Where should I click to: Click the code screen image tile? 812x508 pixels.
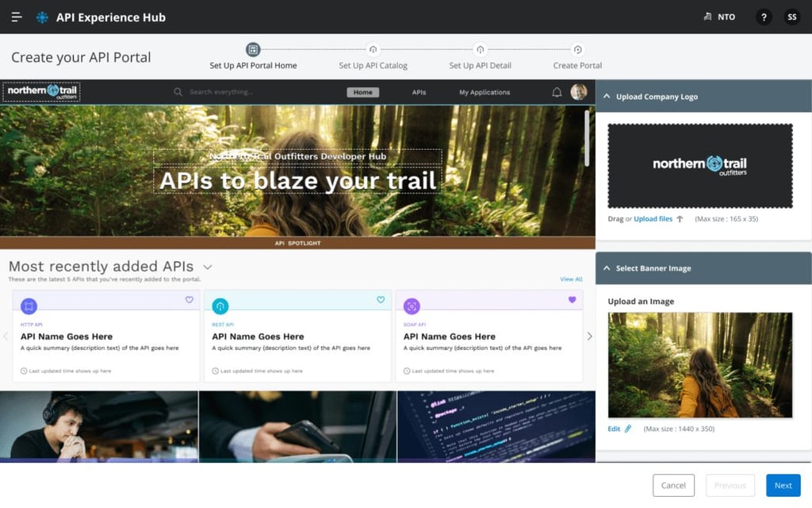point(496,426)
